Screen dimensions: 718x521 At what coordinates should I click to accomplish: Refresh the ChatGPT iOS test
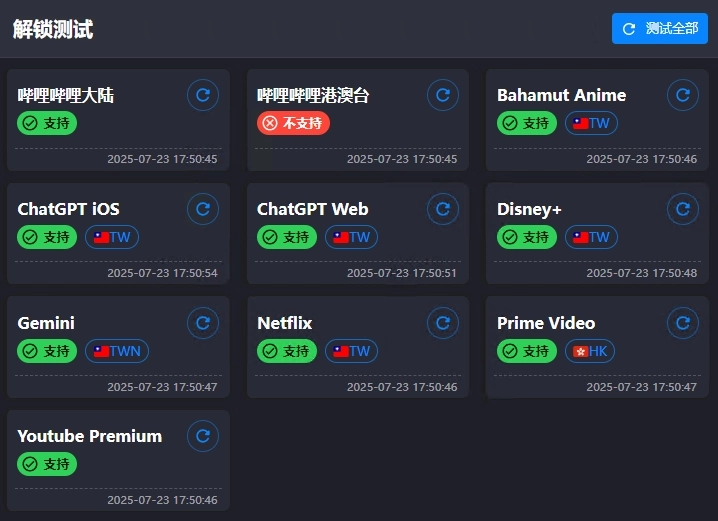point(203,209)
